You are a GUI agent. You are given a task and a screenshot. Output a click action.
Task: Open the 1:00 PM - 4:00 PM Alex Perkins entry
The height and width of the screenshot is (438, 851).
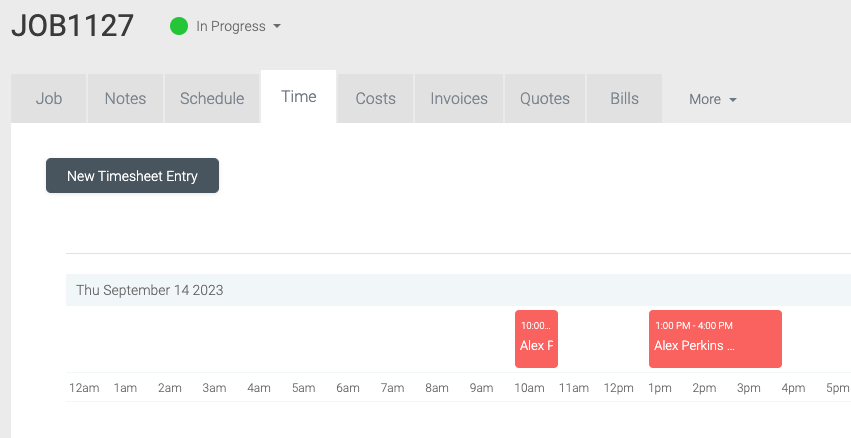[715, 339]
